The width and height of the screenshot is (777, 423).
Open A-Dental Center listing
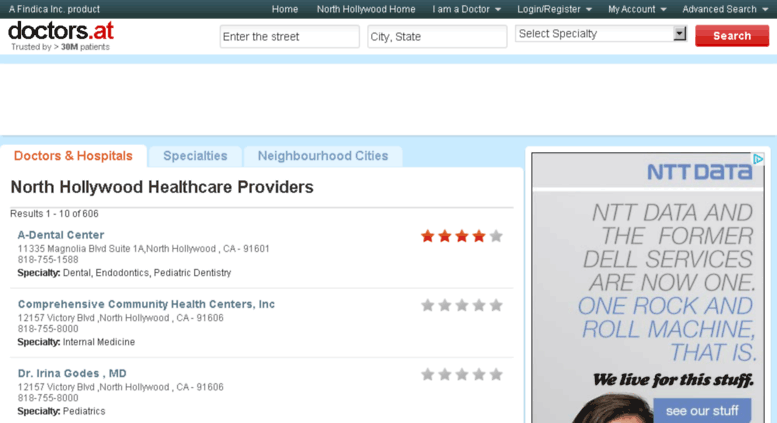61,235
